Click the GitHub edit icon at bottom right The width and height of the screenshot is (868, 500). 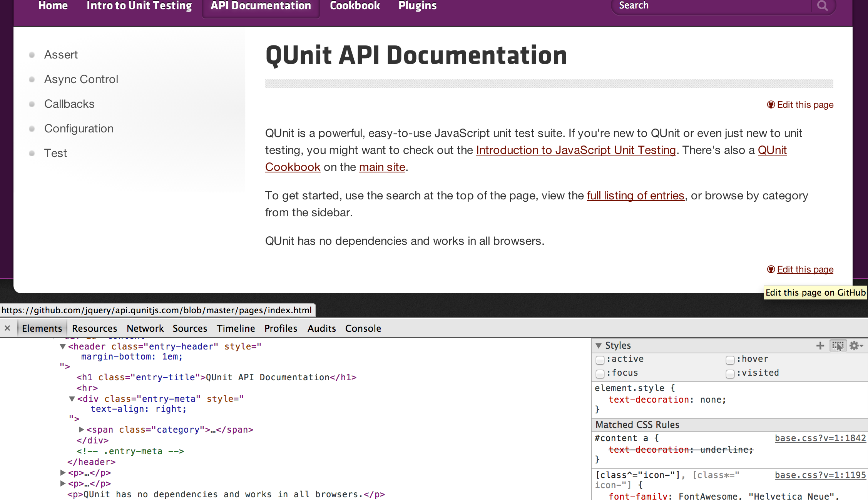[x=771, y=269]
